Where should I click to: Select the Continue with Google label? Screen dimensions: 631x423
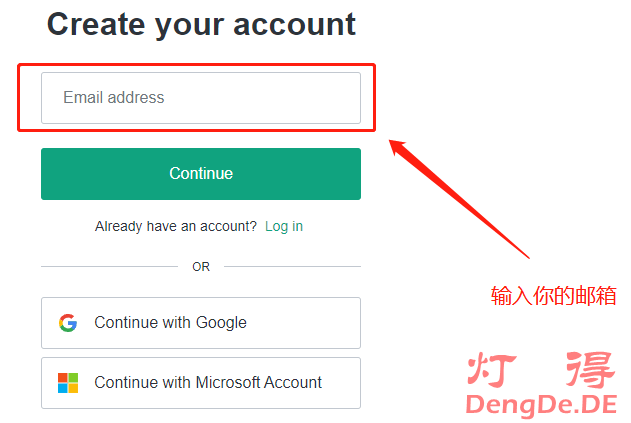tap(170, 323)
